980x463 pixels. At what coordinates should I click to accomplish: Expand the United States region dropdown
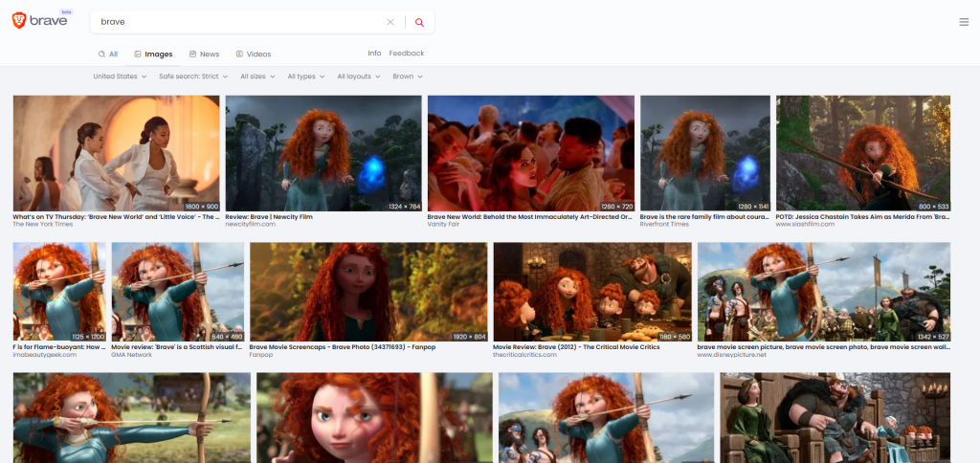coord(120,77)
